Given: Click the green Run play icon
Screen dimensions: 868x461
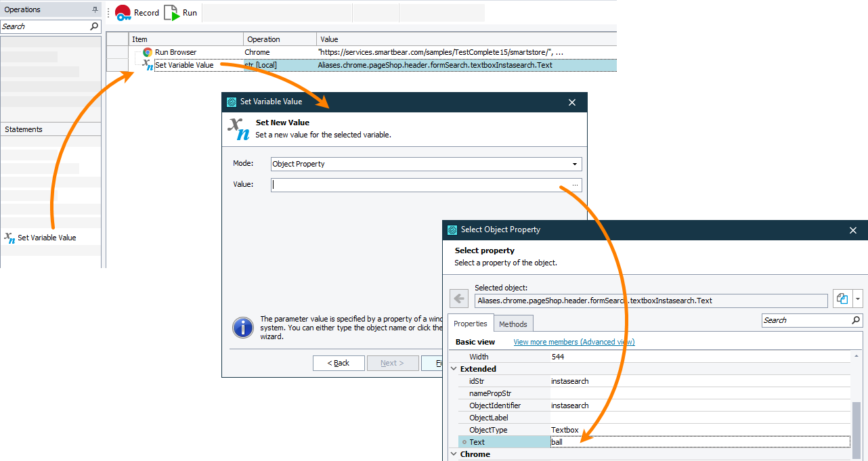Looking at the screenshot, I should (172, 13).
